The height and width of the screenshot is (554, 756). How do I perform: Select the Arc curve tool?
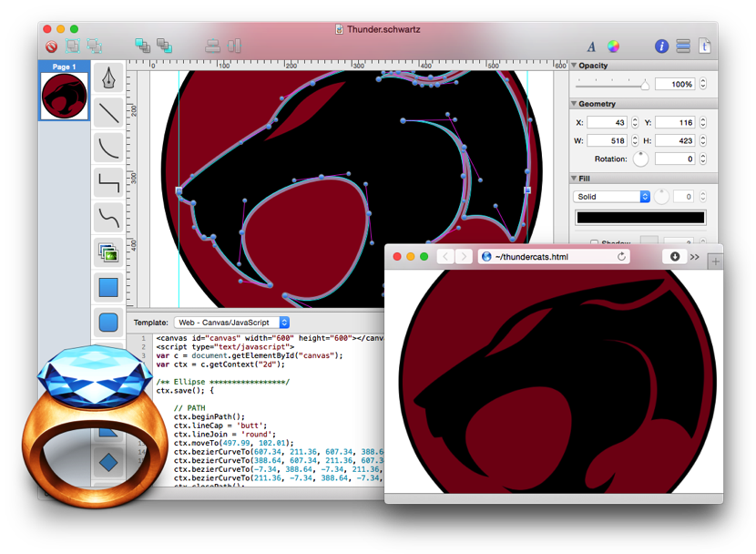(108, 148)
